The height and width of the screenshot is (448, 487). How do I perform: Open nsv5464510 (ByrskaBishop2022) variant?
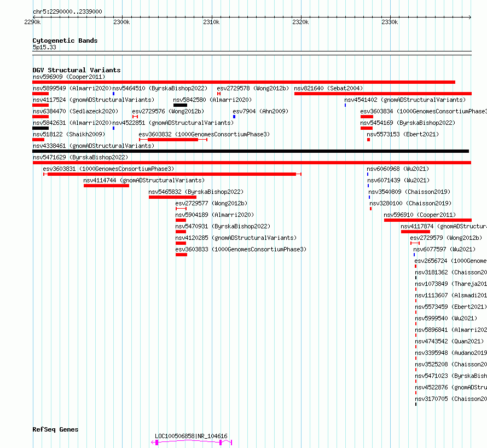(160, 88)
